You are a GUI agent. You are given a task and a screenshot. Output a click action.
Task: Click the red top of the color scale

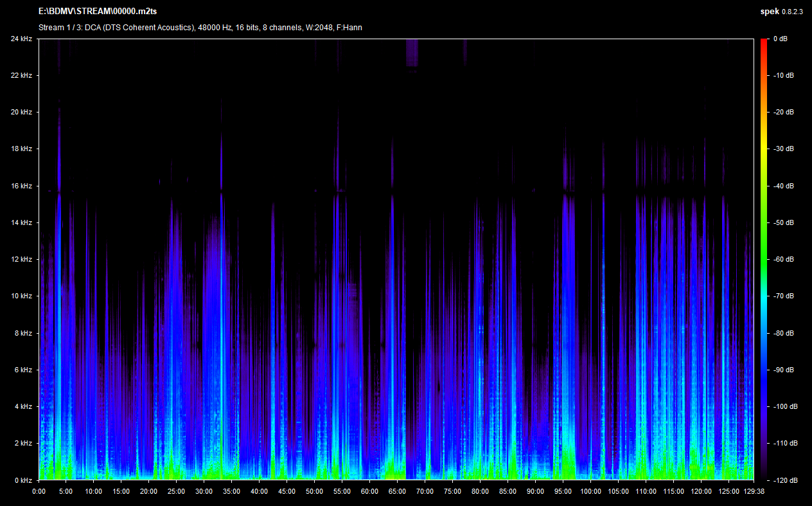click(x=763, y=41)
